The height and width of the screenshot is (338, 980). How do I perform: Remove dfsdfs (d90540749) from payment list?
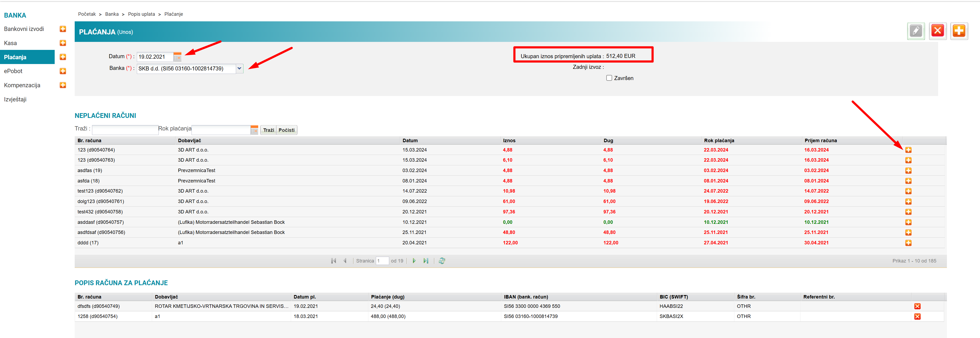click(x=917, y=307)
